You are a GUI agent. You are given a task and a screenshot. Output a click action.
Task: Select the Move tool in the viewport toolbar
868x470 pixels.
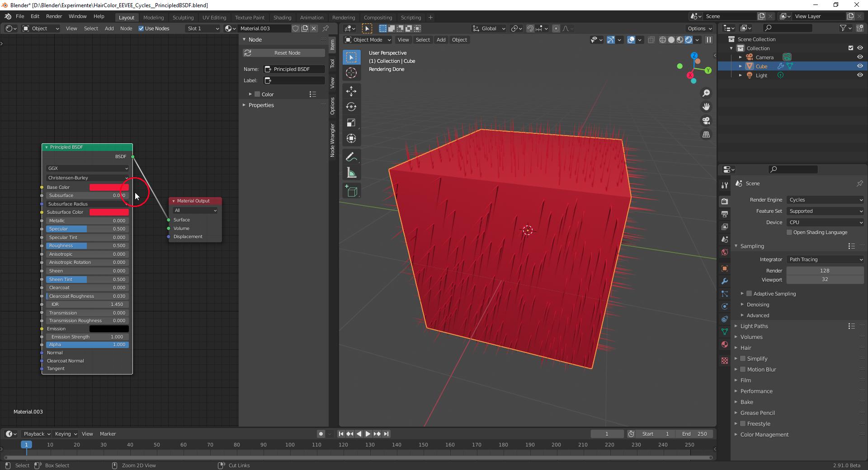coord(351,91)
